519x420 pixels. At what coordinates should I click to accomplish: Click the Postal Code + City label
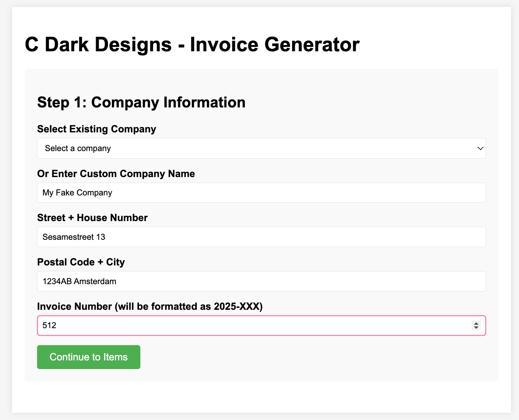click(81, 262)
